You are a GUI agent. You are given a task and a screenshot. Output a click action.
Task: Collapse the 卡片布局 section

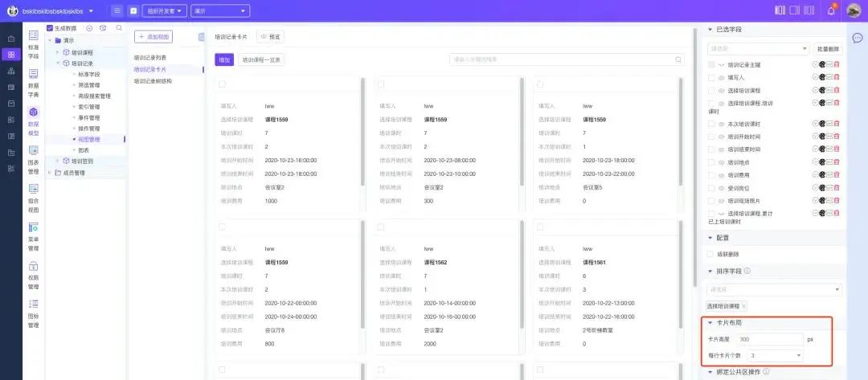pos(710,322)
